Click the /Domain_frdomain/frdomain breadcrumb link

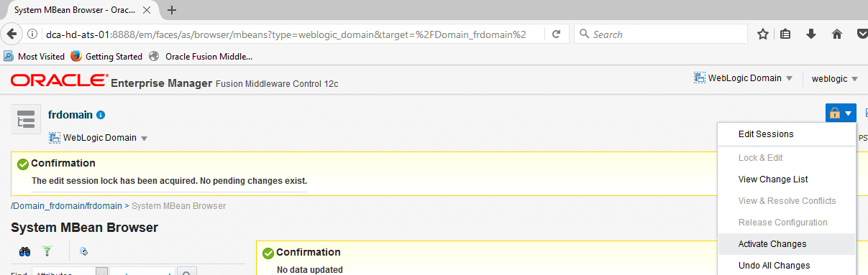click(x=66, y=206)
